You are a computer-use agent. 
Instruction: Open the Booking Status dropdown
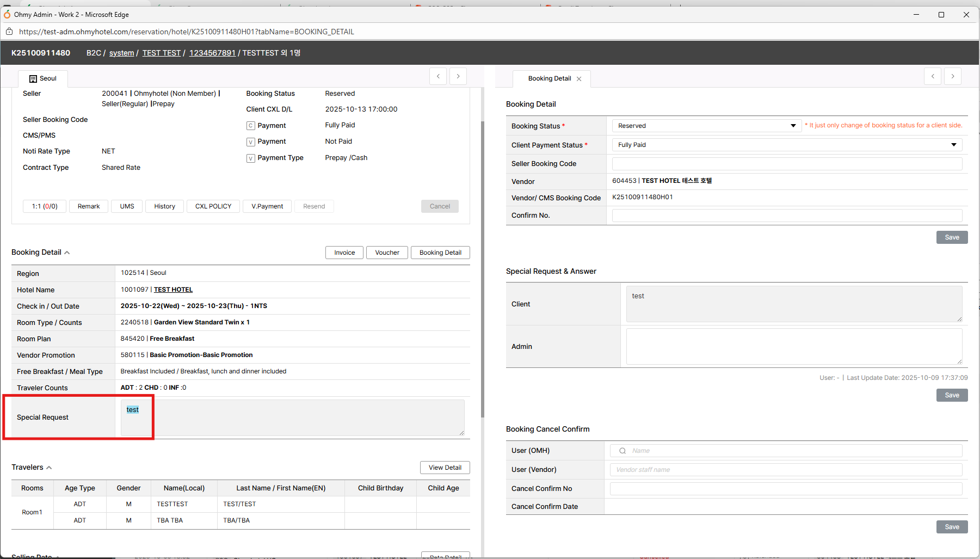(706, 126)
